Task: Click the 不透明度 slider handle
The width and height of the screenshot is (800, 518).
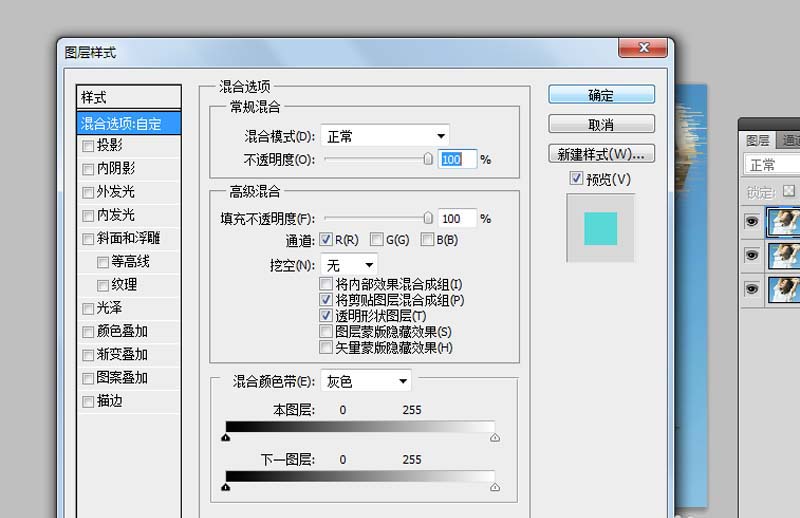Action: pos(428,159)
